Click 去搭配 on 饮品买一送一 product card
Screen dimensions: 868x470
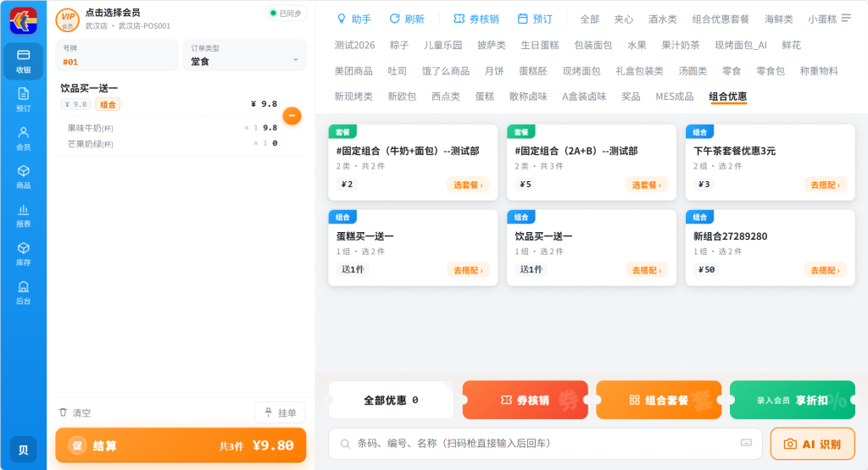pyautogui.click(x=647, y=270)
